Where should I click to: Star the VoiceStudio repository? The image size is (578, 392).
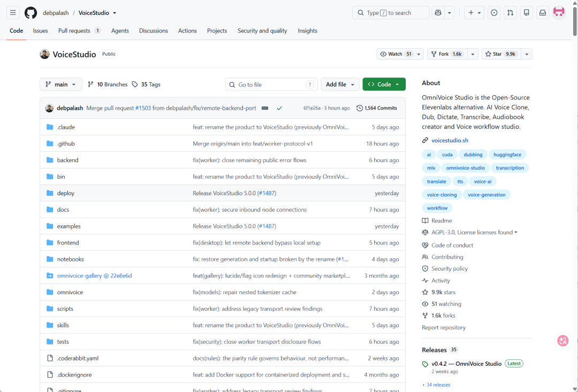pos(500,54)
